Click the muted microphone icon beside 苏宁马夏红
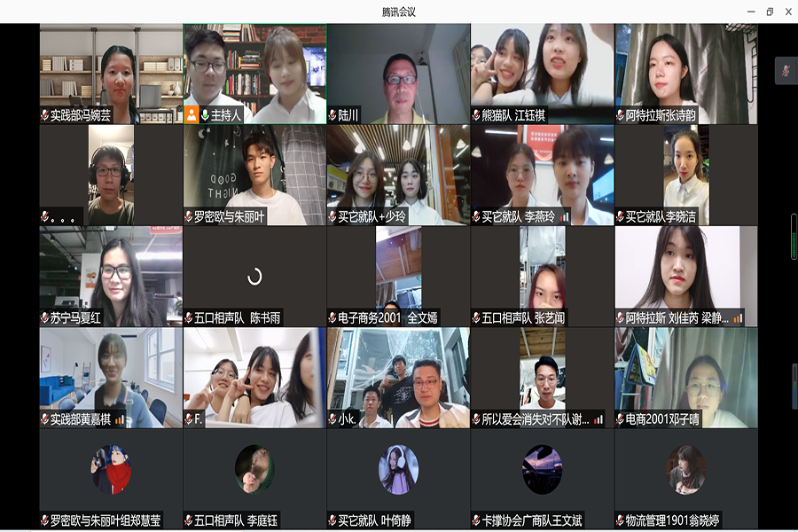Image resolution: width=798 pixels, height=532 pixels. point(44,318)
